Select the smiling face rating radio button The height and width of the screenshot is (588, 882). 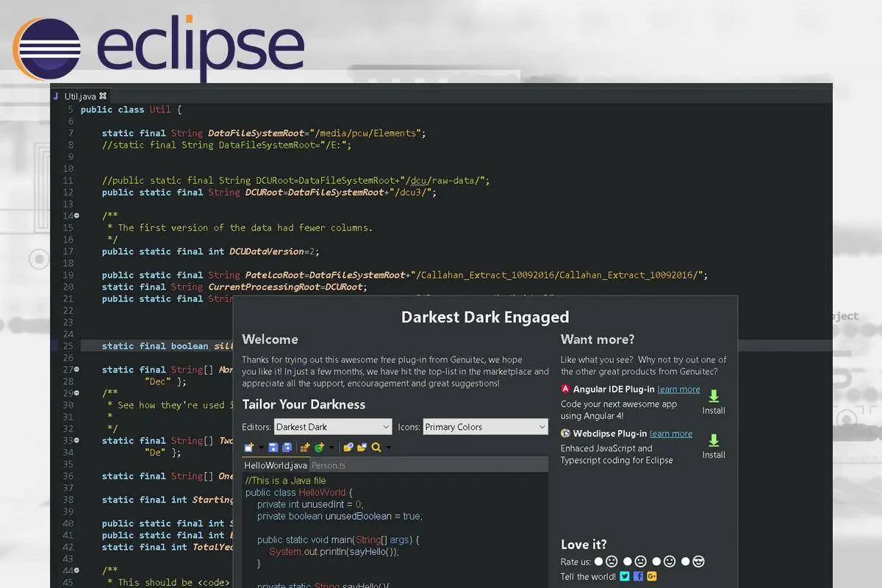pos(656,562)
